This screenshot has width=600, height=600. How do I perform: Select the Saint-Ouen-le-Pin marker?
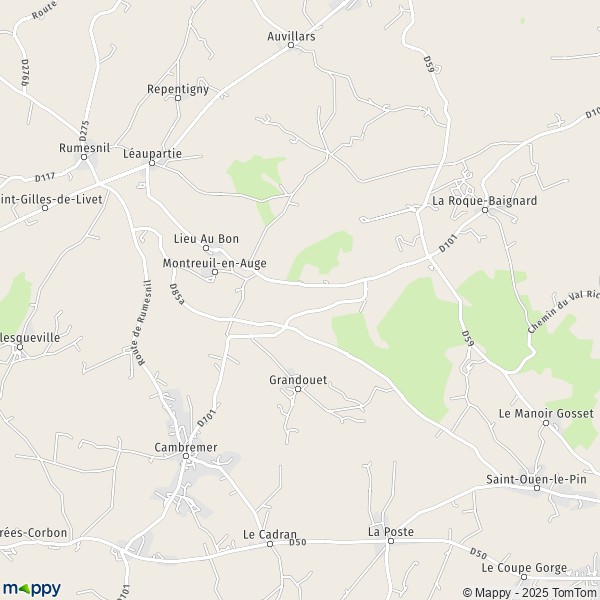coord(537,488)
